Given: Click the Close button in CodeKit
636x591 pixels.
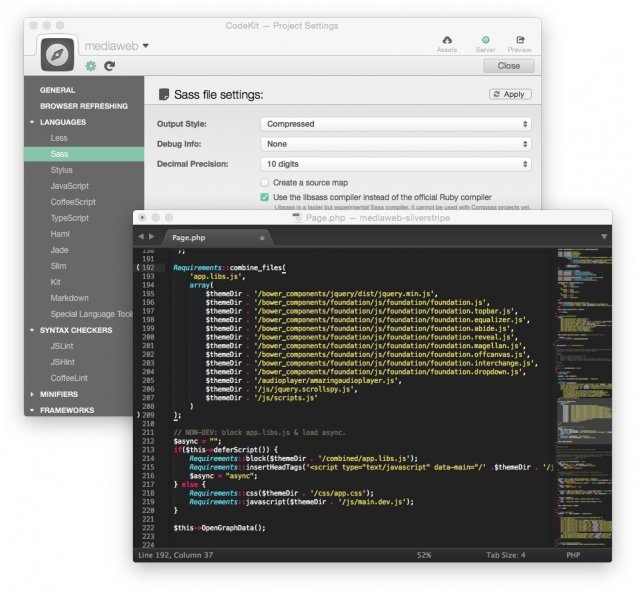Looking at the screenshot, I should 509,66.
